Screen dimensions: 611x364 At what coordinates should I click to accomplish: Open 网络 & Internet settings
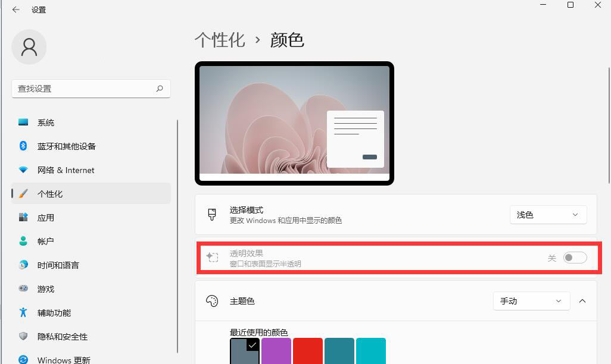[x=91, y=170]
